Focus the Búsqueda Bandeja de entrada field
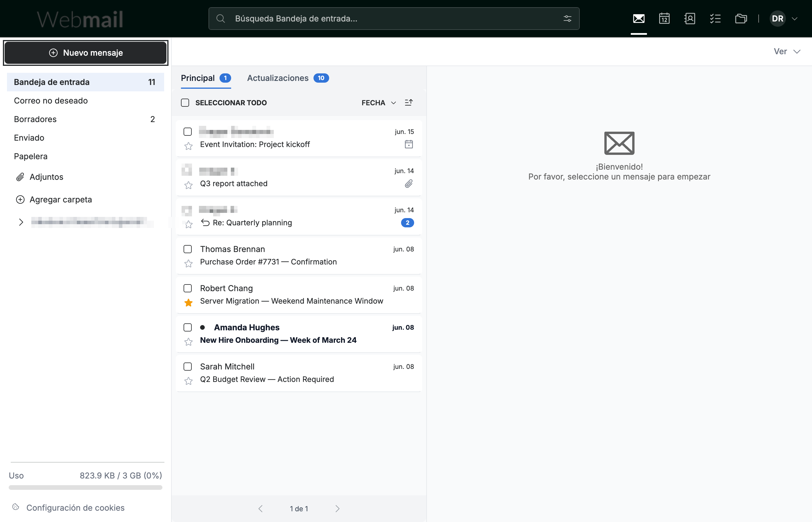The width and height of the screenshot is (812, 522). [394, 18]
